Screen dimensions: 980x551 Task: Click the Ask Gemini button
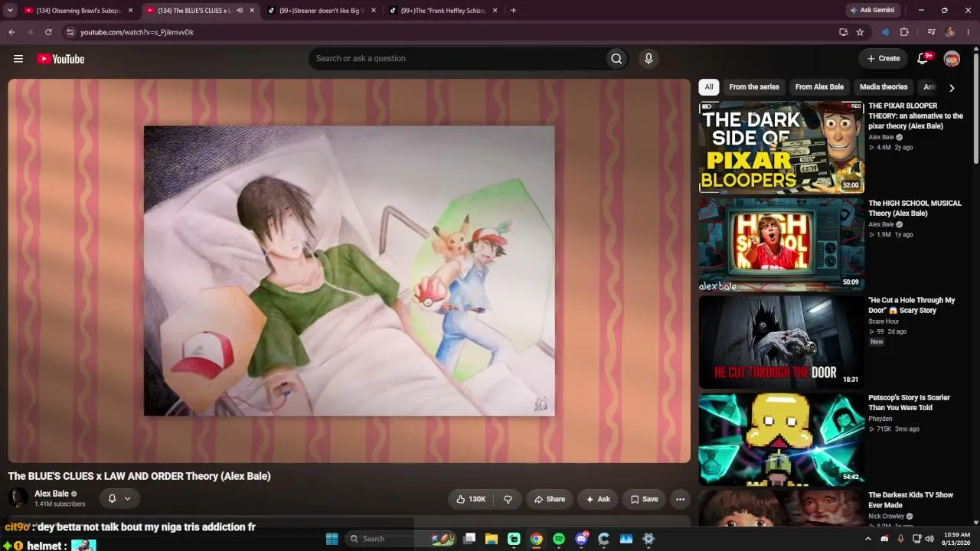click(873, 11)
